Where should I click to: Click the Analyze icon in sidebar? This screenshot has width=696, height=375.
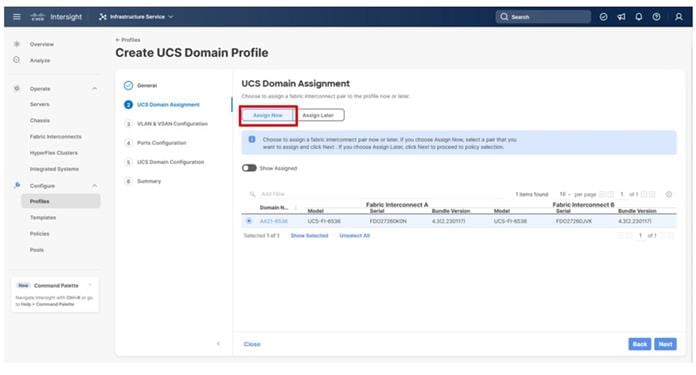coord(17,60)
